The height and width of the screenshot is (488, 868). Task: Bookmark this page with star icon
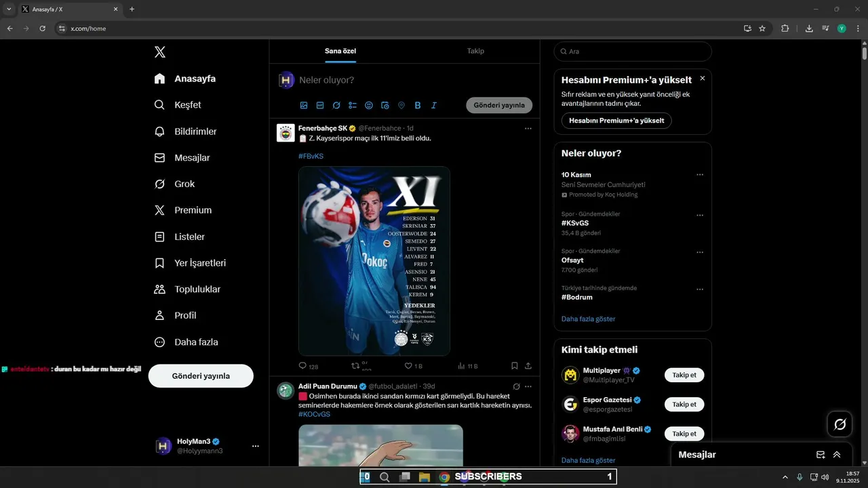pyautogui.click(x=762, y=28)
